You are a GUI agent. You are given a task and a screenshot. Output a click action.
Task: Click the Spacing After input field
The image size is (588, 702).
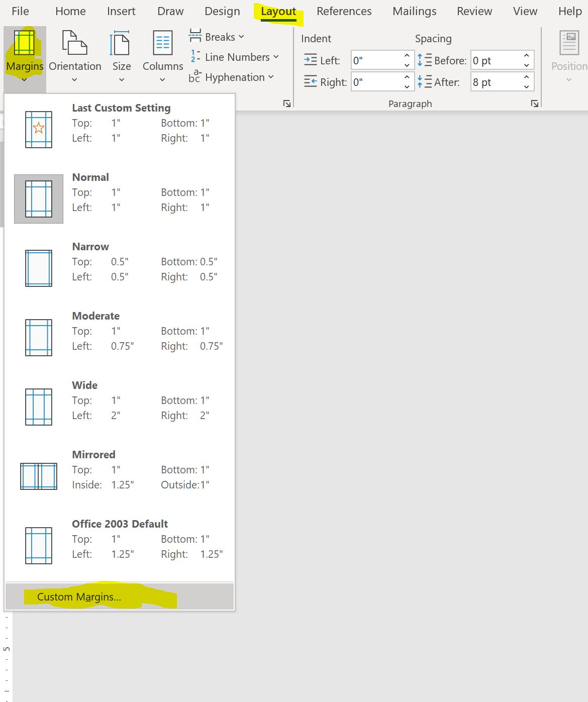(496, 82)
